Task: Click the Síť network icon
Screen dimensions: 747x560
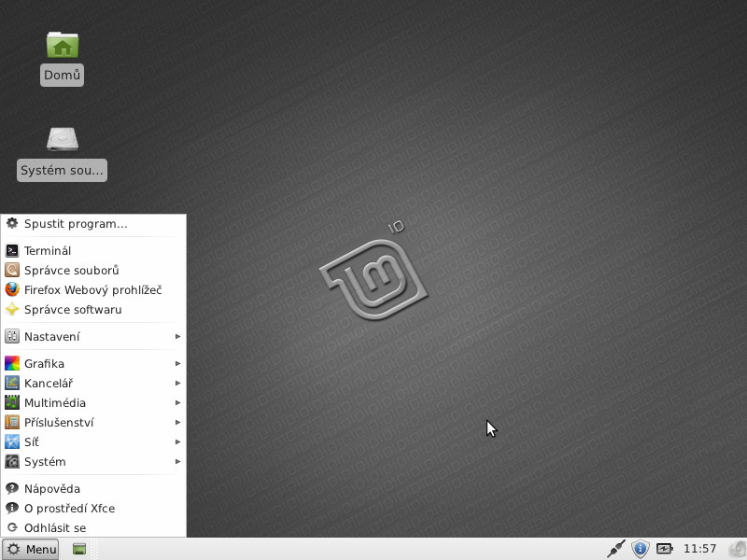Action: 12,441
